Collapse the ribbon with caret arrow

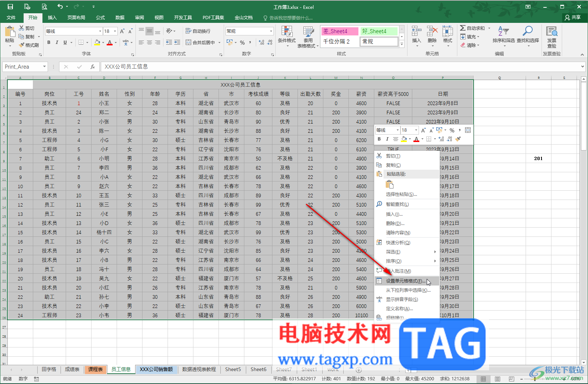pos(582,54)
